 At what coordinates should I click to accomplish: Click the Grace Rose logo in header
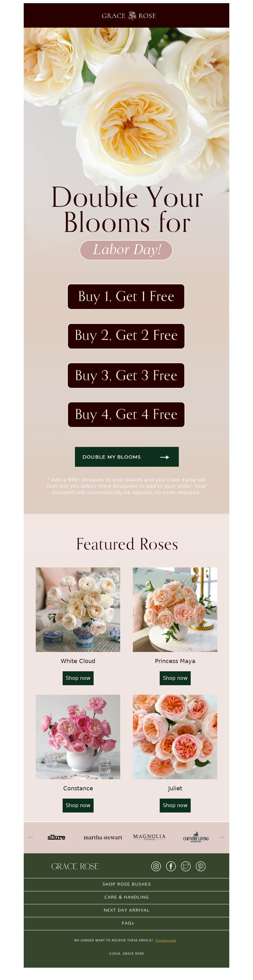coord(128,16)
